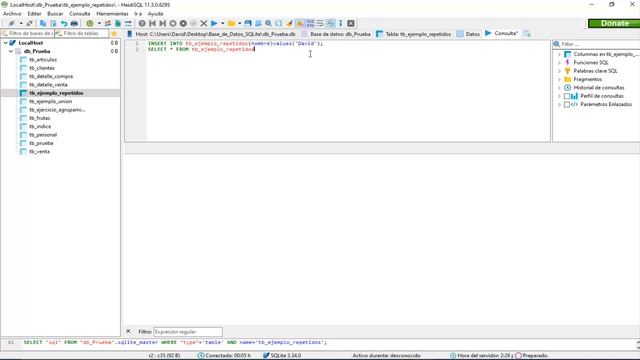This screenshot has width=640, height=360.
Task: Run the query with the blue play icon
Action: tap(214, 24)
